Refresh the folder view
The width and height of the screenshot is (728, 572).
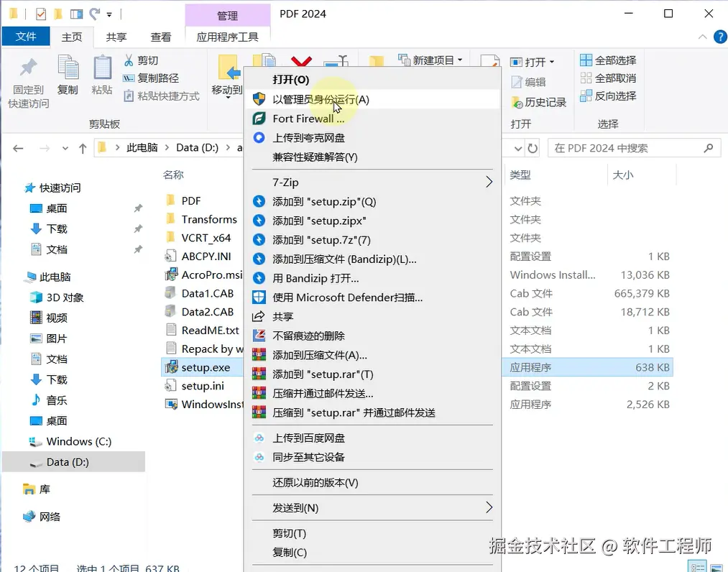click(533, 149)
